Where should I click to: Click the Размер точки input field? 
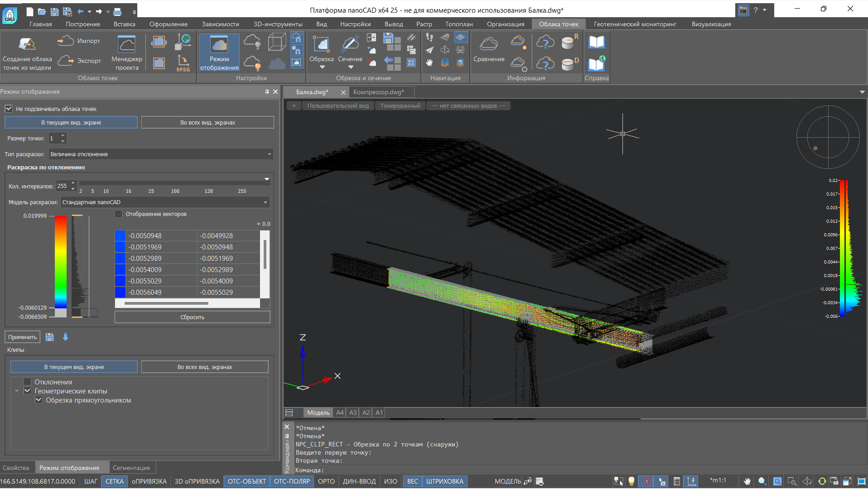pos(54,139)
